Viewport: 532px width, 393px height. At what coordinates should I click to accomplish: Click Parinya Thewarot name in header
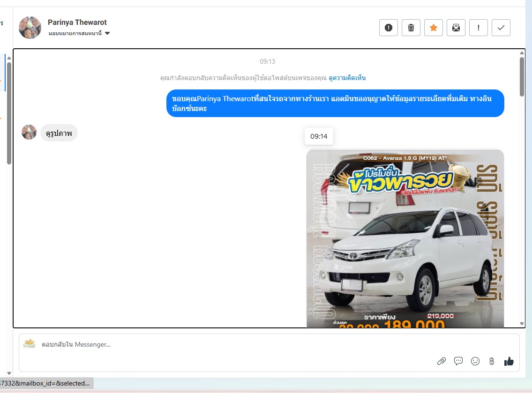click(x=77, y=22)
